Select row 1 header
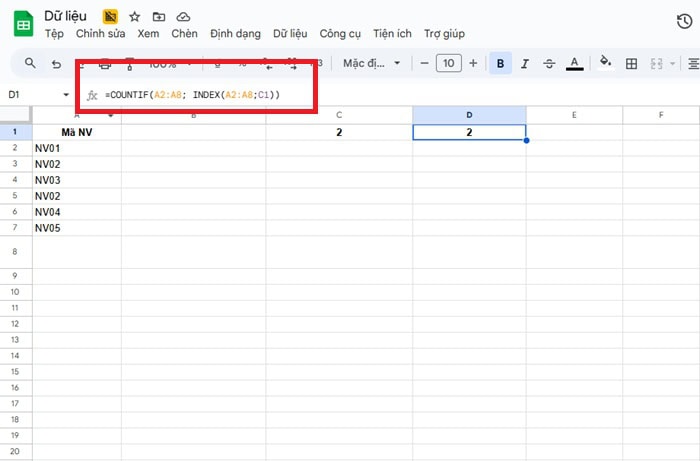Image resolution: width=700 pixels, height=461 pixels. click(15, 132)
